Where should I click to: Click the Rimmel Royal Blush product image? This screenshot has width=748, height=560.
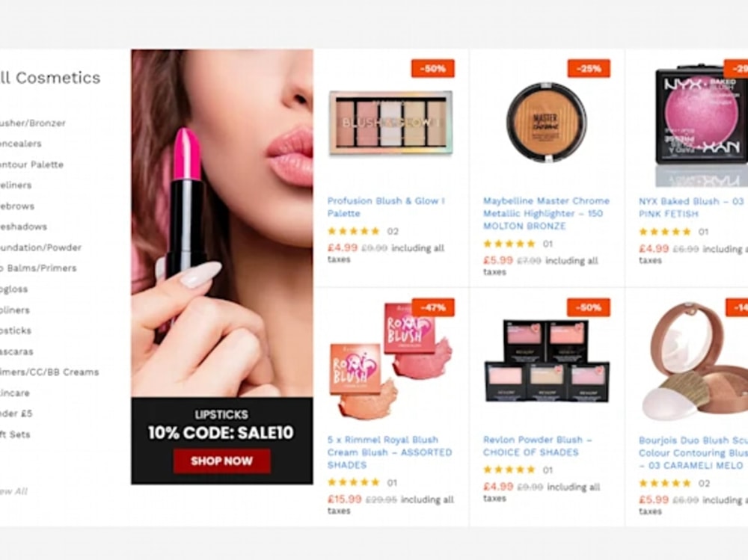[390, 361]
